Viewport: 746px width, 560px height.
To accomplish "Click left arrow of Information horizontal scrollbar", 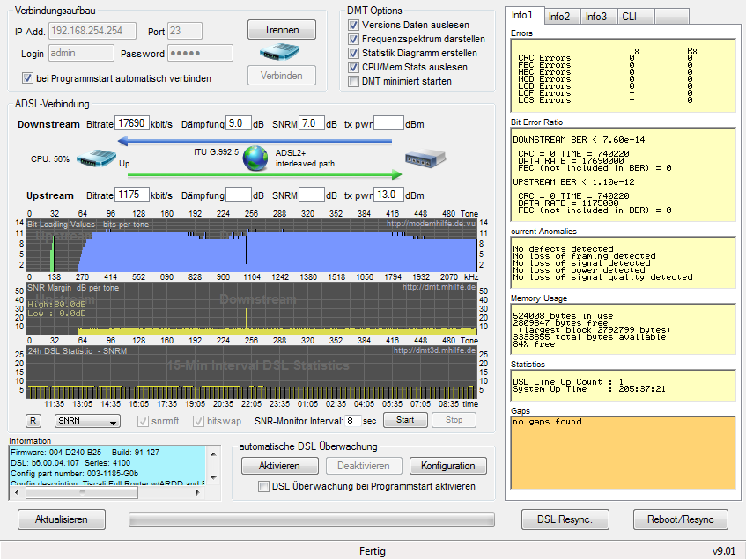I will 17,493.
